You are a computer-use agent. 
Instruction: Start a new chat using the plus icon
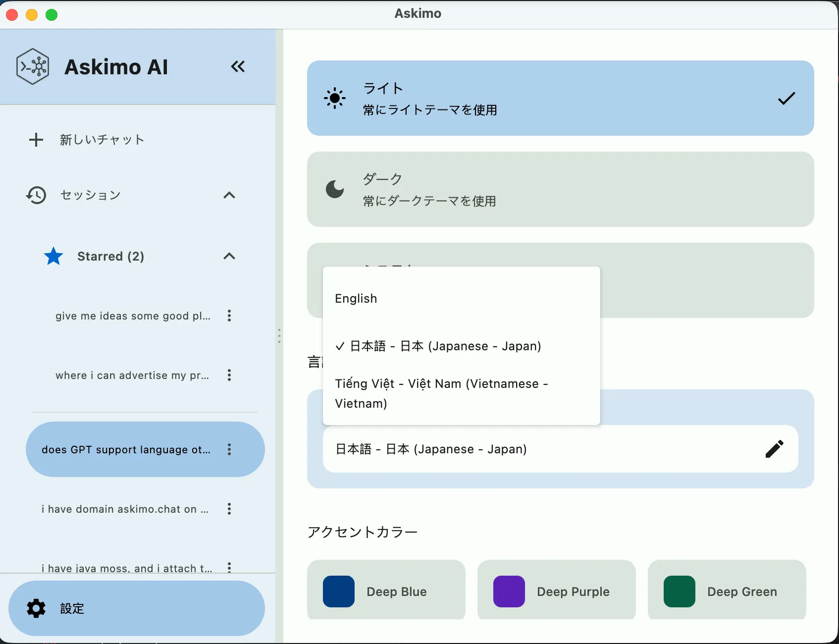[x=36, y=140]
